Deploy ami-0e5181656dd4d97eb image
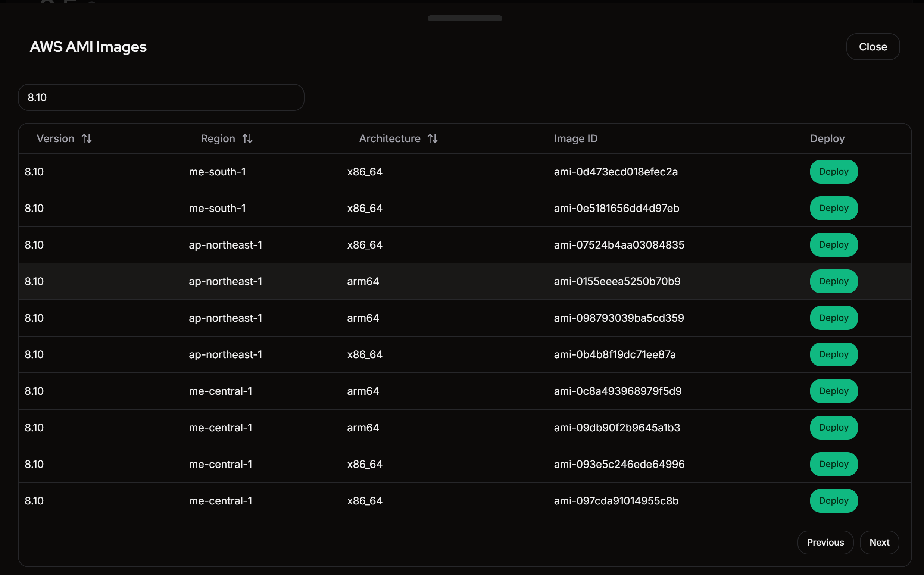This screenshot has height=575, width=924. (x=833, y=208)
